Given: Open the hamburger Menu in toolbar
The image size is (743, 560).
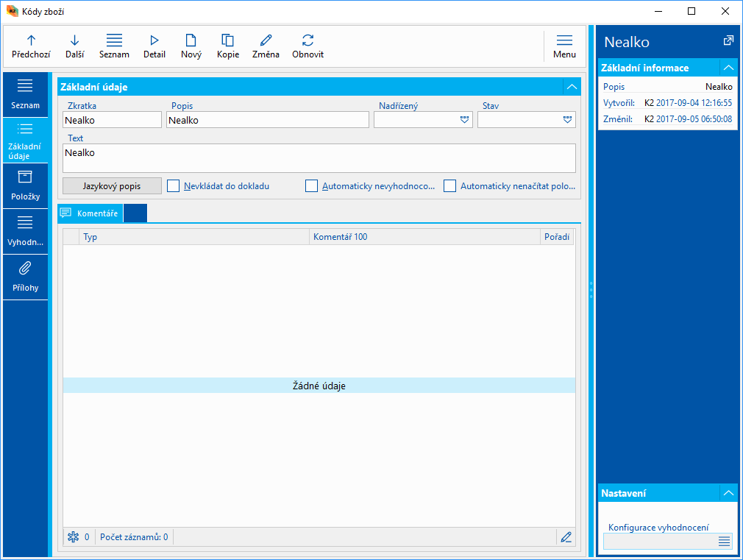Looking at the screenshot, I should point(564,46).
